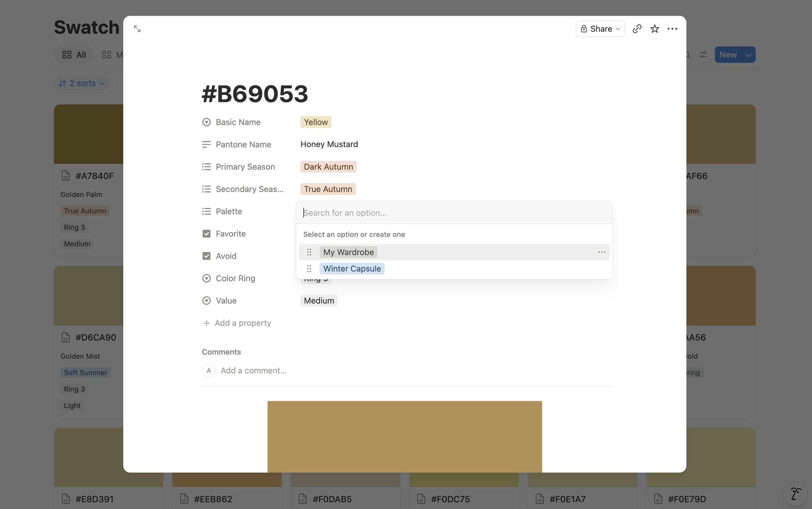Open page icon of #F0DC75 card
The height and width of the screenshot is (509, 812).
coord(421,499)
